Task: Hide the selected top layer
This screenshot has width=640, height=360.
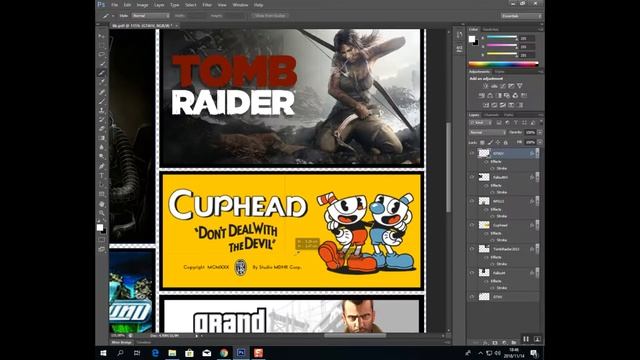Action: point(472,153)
